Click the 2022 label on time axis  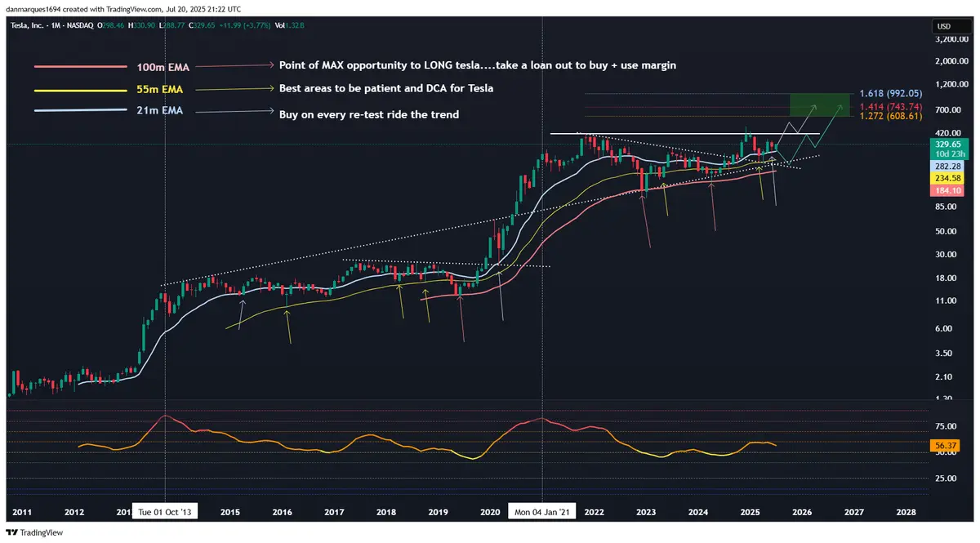(x=594, y=513)
